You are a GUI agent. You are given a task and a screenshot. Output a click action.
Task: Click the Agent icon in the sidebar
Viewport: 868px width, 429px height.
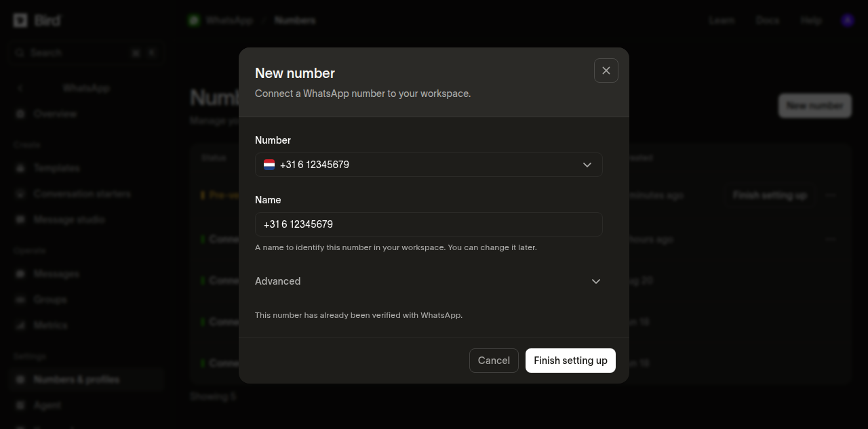(20, 405)
